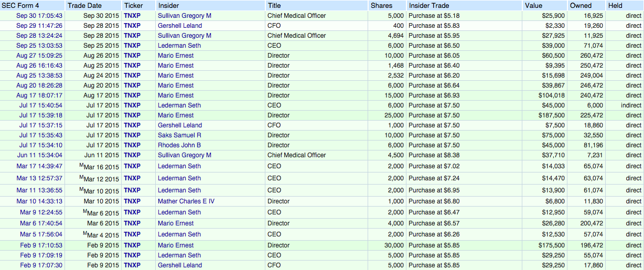Click insider Saks Samuel R

180,135
